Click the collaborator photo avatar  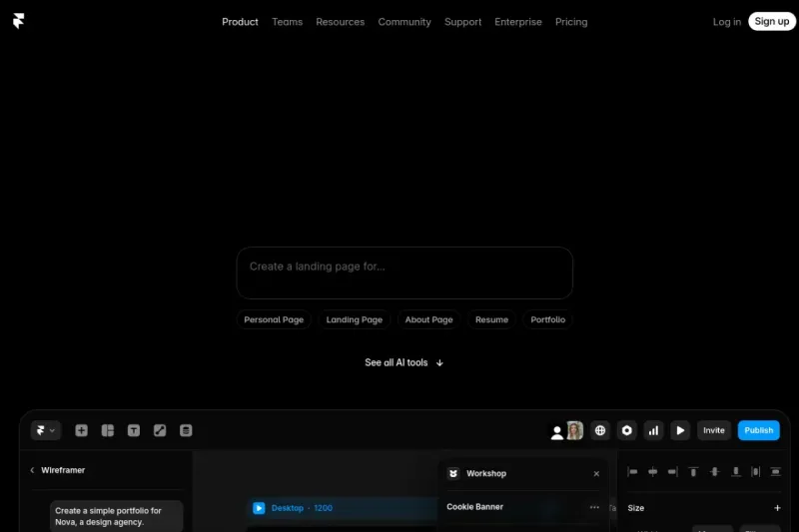click(x=575, y=431)
